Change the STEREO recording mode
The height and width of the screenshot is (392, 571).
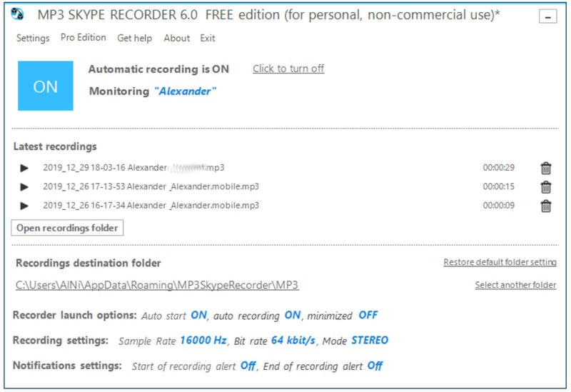pos(370,341)
